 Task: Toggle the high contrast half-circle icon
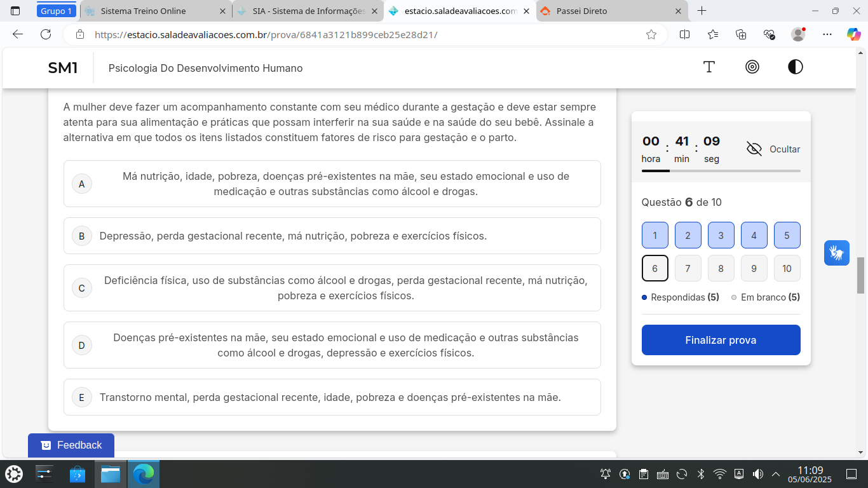point(796,67)
